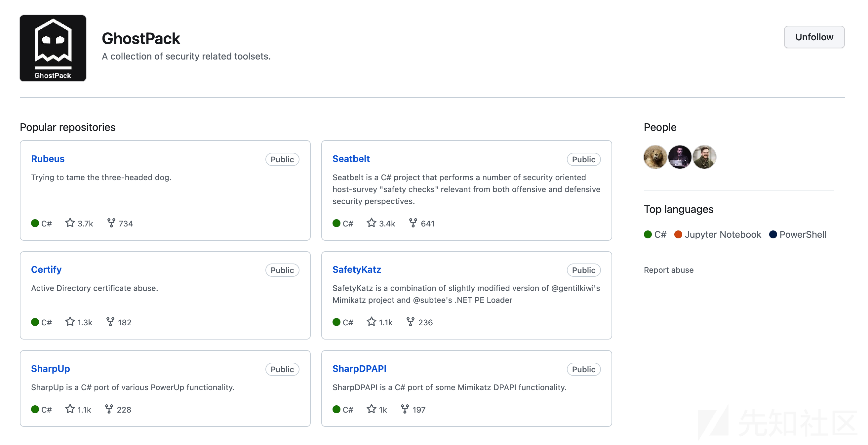Click the 236 forks count on SafetyKatz
The width and height of the screenshot is (868, 445).
coord(425,322)
